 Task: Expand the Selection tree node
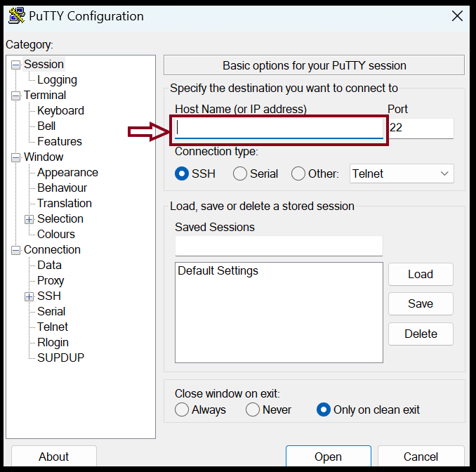point(29,219)
